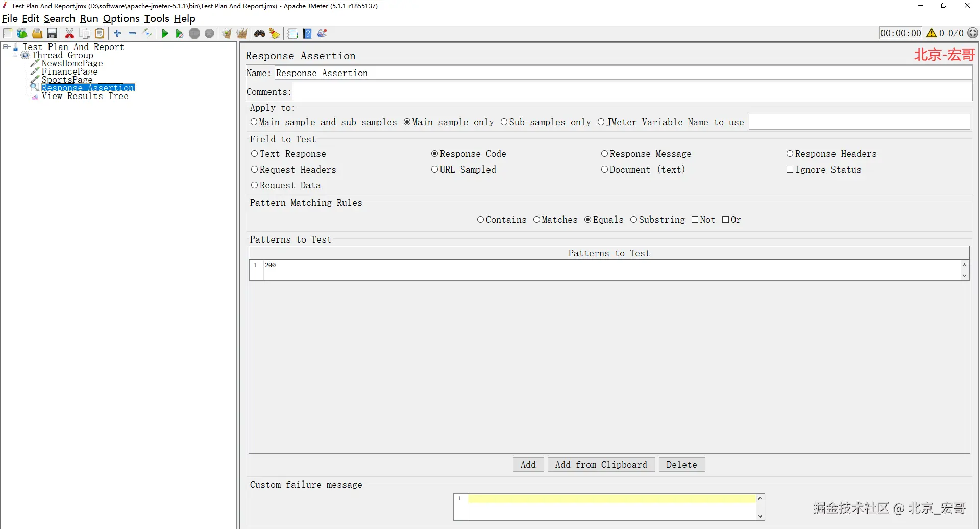Open the Templates icon in the toolbar
The image size is (980, 529).
tap(22, 34)
